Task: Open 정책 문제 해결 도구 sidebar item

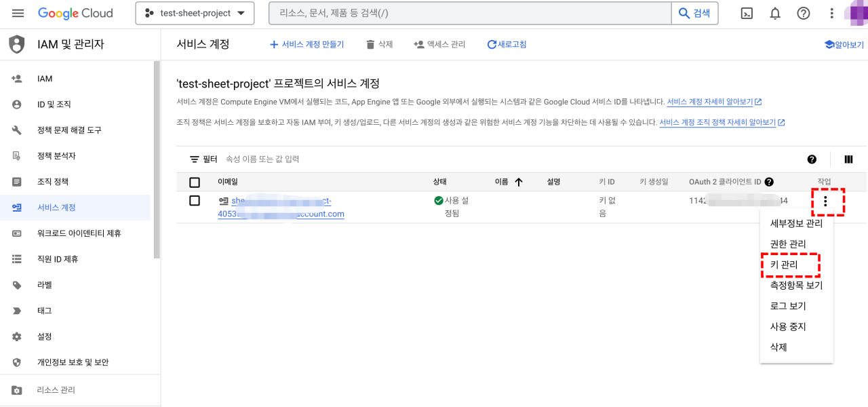Action: 75,130
